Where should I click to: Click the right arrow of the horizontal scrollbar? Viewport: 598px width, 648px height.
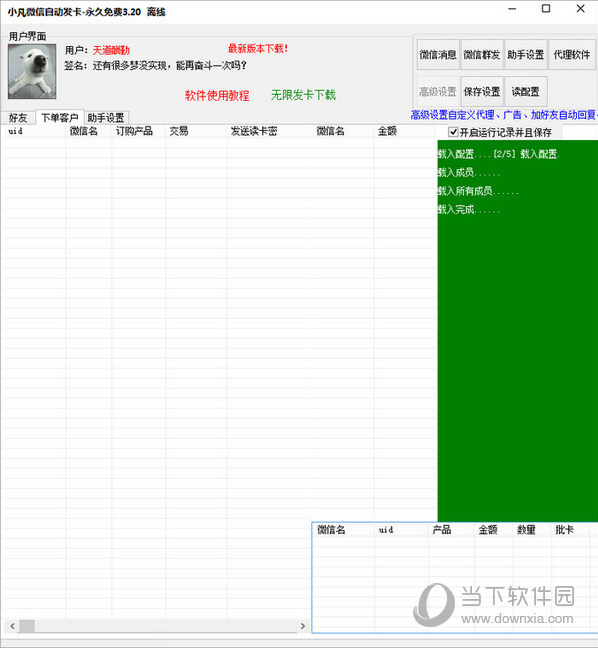(x=303, y=626)
